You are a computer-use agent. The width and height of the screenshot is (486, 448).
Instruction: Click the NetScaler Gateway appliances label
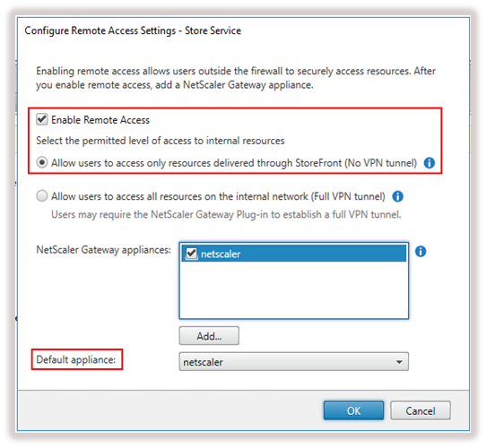pyautogui.click(x=103, y=250)
